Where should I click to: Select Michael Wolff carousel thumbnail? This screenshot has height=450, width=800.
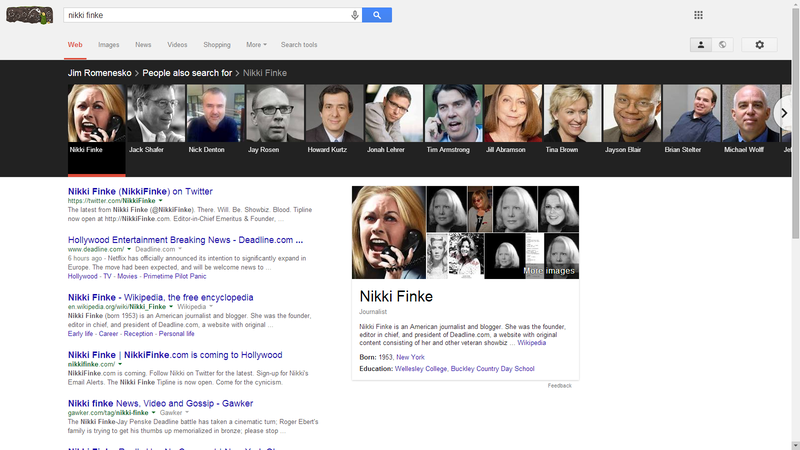click(751, 113)
